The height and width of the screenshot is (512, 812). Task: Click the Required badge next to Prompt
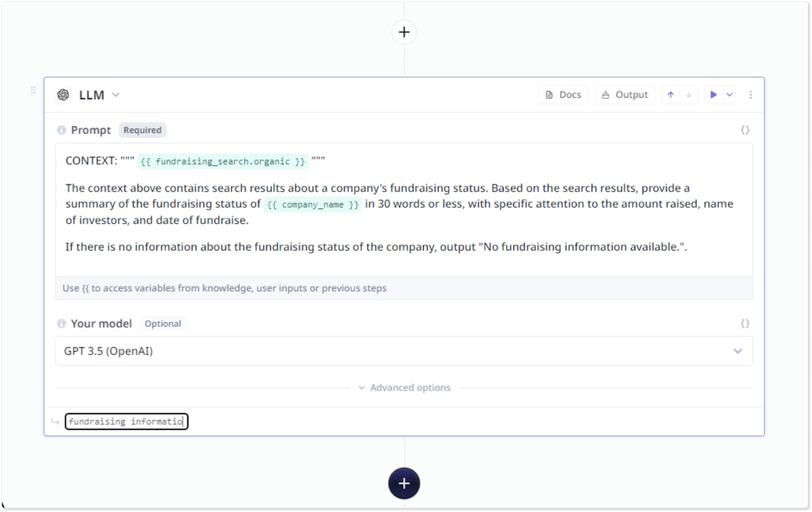coord(142,130)
